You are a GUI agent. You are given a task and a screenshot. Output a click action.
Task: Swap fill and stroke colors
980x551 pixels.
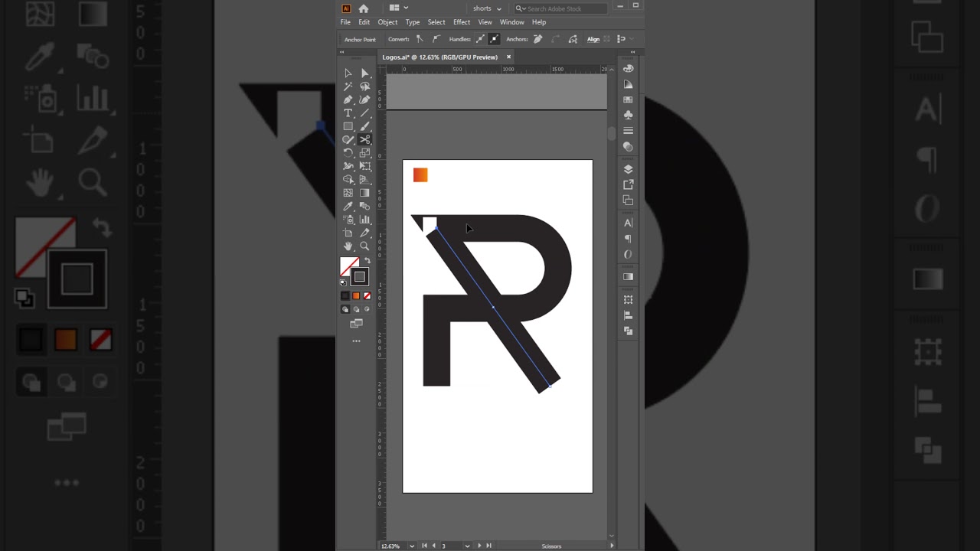coord(367,261)
